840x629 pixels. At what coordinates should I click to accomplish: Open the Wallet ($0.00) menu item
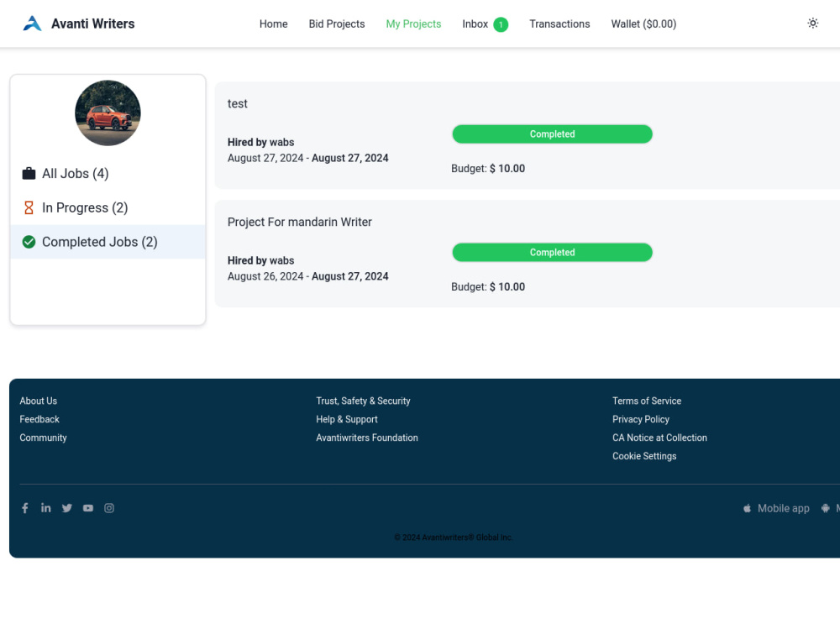[x=643, y=24]
